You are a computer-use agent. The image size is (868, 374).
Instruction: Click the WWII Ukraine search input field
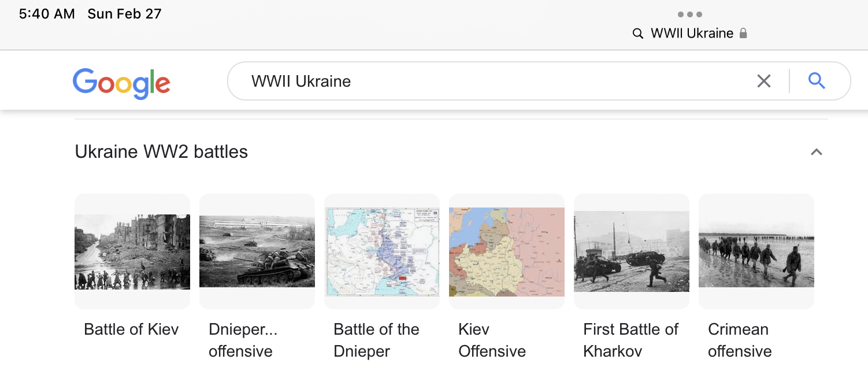tap(491, 82)
